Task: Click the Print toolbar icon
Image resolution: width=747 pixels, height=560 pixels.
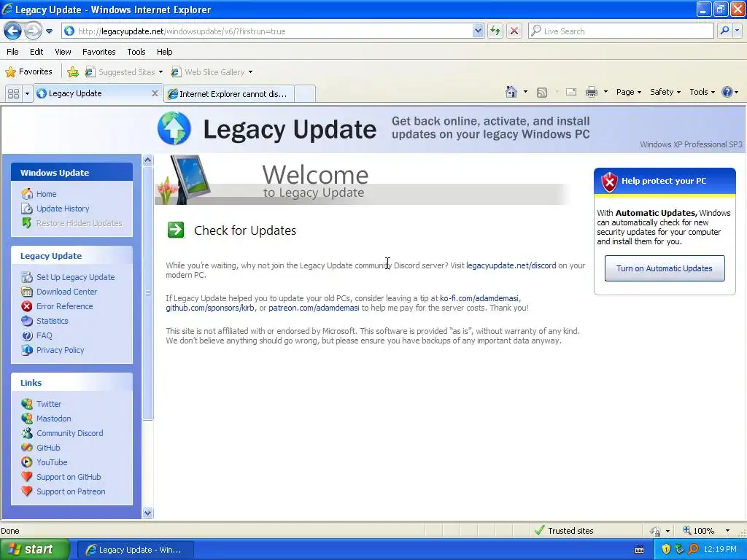Action: click(591, 92)
